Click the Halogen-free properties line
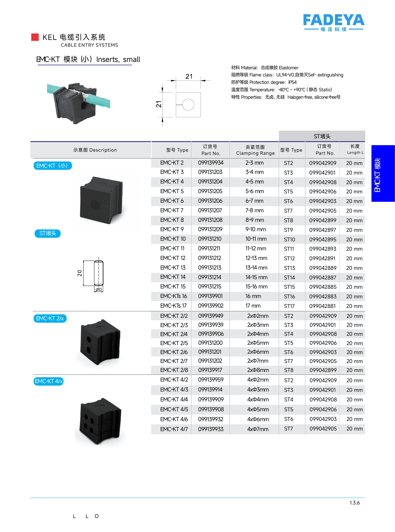Image resolution: width=395 pixels, height=532 pixels. [286, 97]
